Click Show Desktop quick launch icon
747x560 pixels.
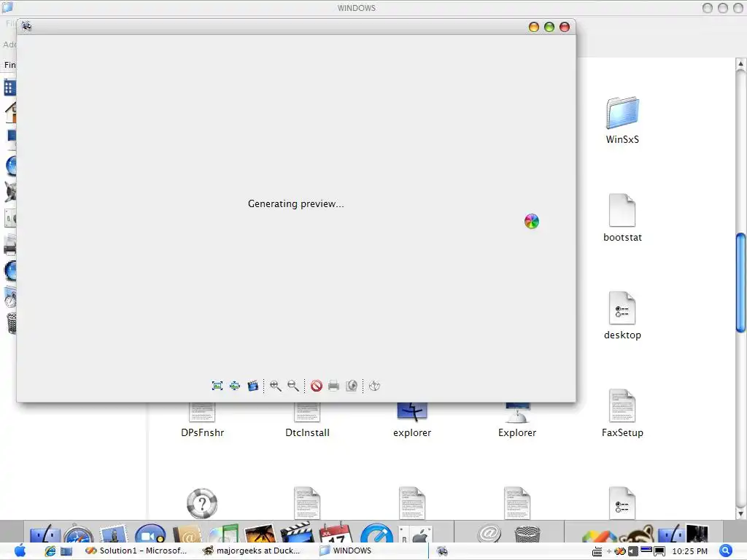click(x=66, y=551)
